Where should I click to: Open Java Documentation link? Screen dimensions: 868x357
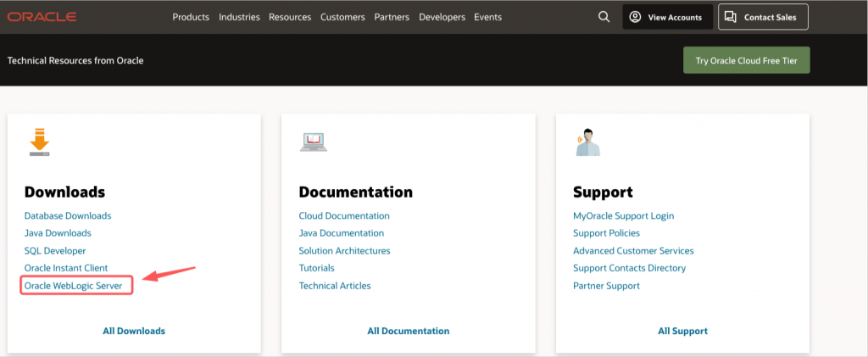click(x=342, y=233)
